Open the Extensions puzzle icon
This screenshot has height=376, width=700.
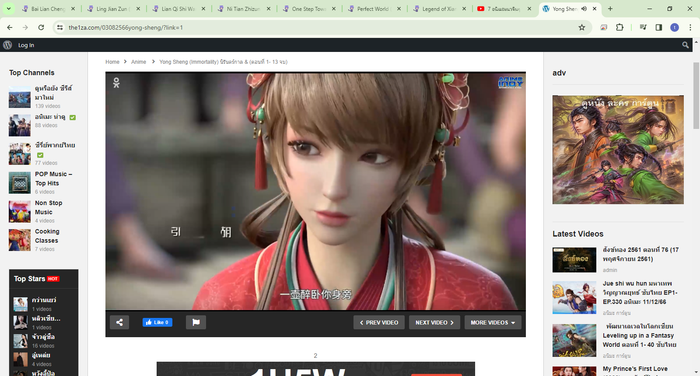[x=620, y=27]
